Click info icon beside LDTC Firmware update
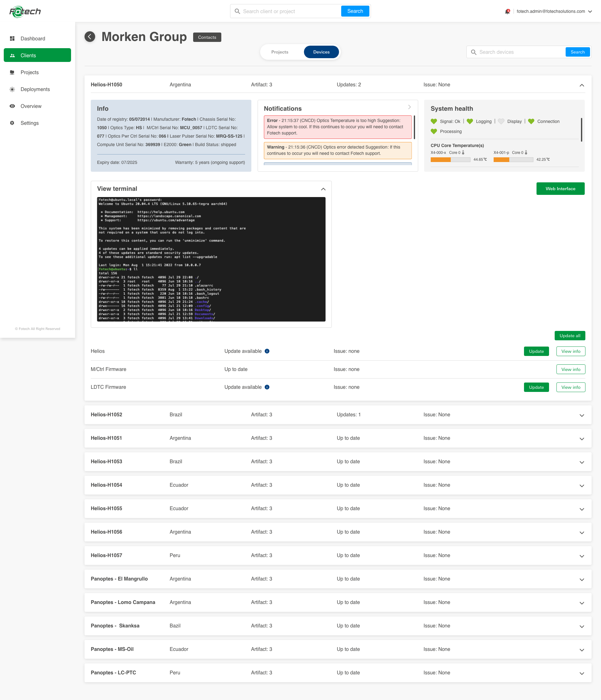 (267, 387)
